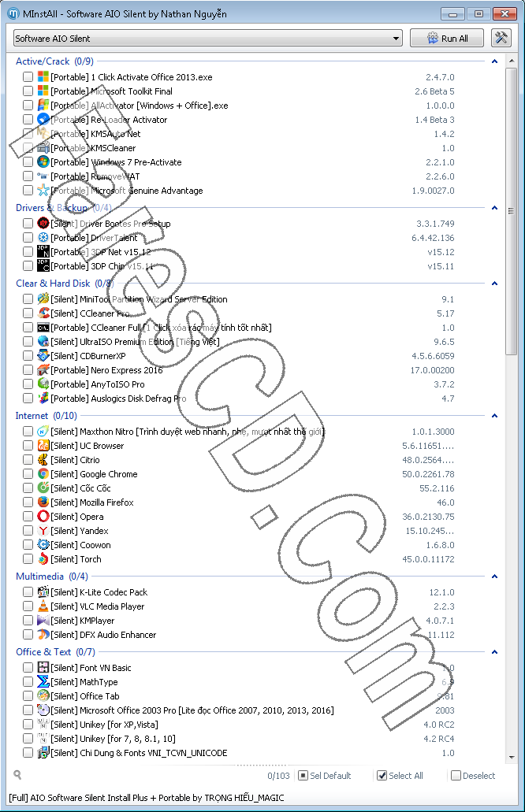
Task: Check the DFX Audio Enhancer box
Action: (28, 634)
